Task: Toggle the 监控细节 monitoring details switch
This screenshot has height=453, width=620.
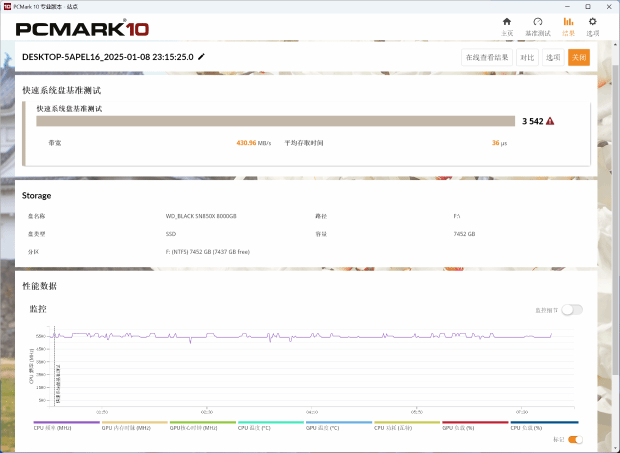Action: (x=572, y=310)
